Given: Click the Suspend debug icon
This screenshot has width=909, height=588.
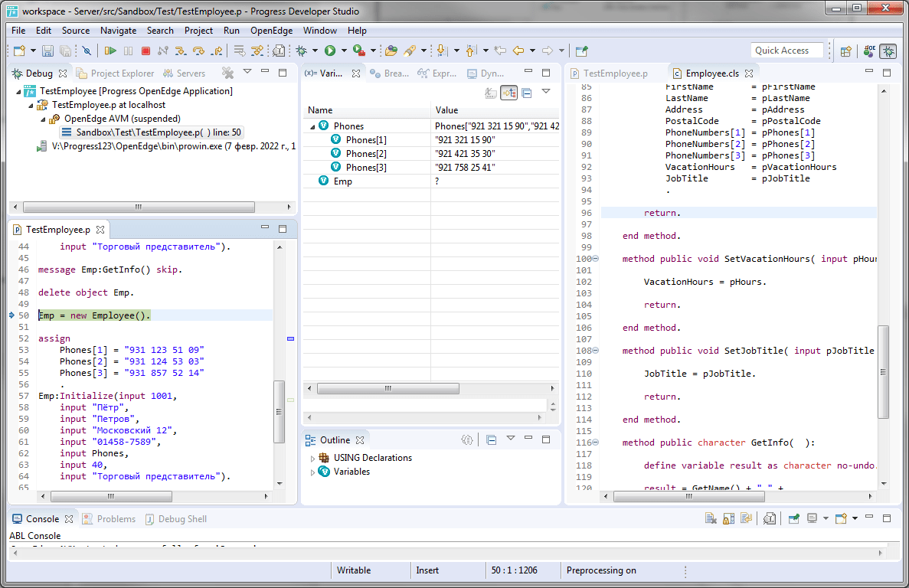Looking at the screenshot, I should [x=128, y=51].
